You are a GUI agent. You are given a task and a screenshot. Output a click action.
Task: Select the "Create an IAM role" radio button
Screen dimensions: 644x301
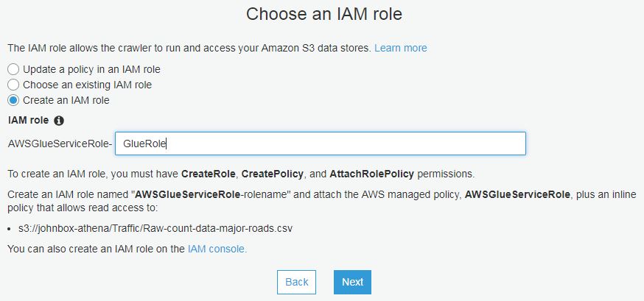[x=13, y=100]
